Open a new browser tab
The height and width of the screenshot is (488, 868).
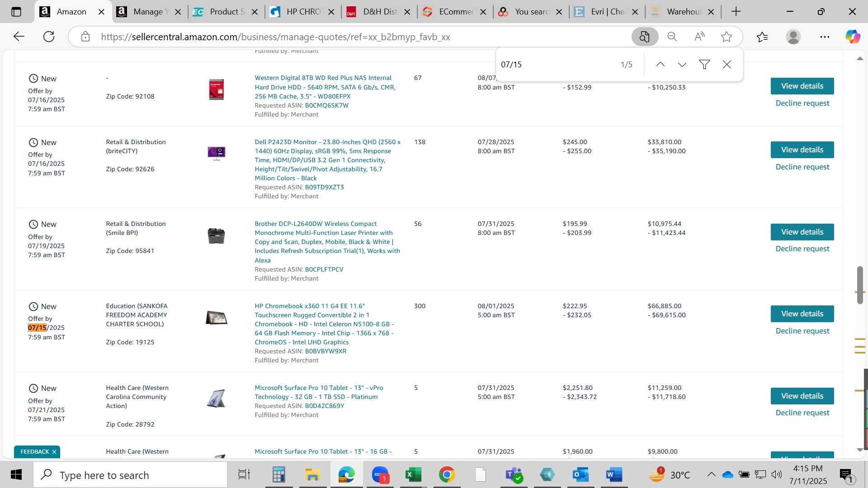tap(736, 12)
